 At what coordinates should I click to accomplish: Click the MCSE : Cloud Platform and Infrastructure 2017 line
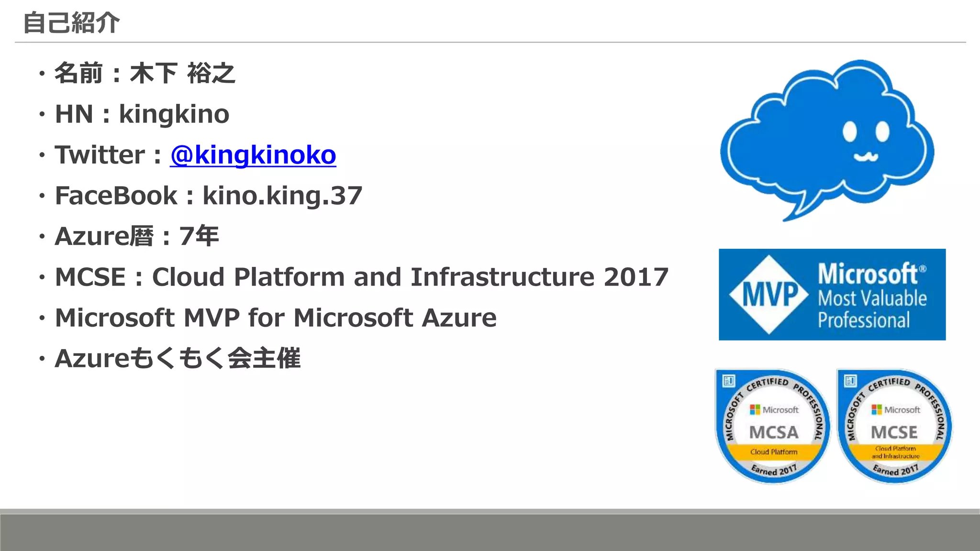[361, 277]
